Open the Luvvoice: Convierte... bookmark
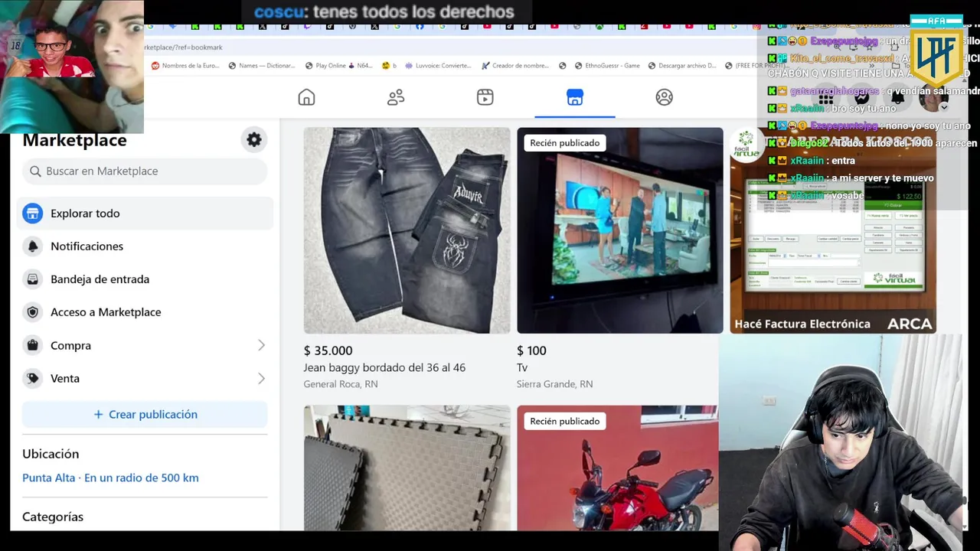The image size is (980, 551). coord(438,66)
